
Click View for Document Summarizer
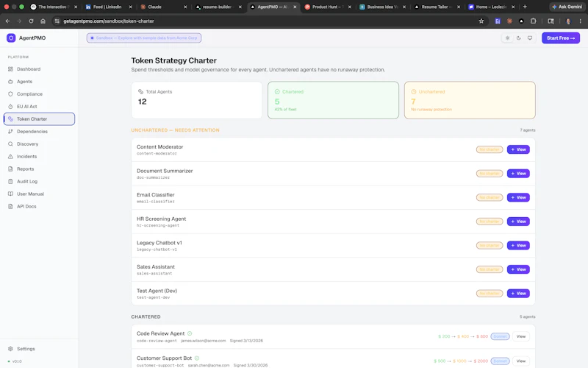click(x=518, y=174)
